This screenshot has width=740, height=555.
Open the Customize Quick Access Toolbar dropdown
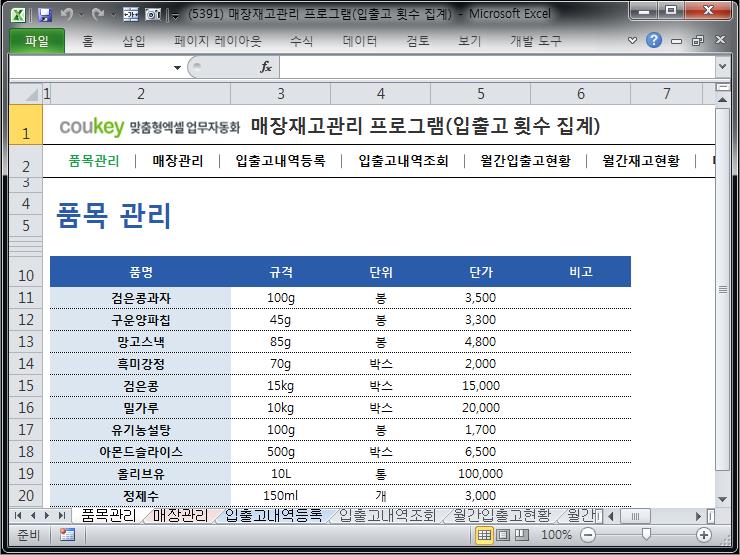pyautogui.click(x=176, y=16)
